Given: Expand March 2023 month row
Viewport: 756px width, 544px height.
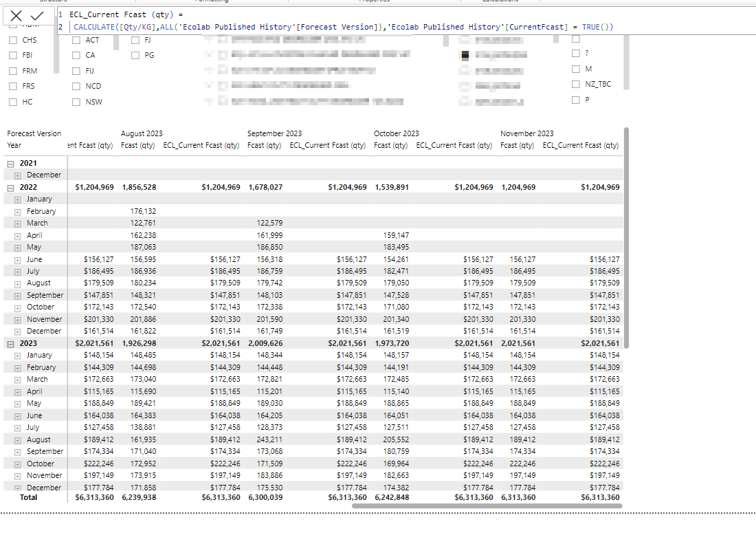Looking at the screenshot, I should [x=17, y=380].
